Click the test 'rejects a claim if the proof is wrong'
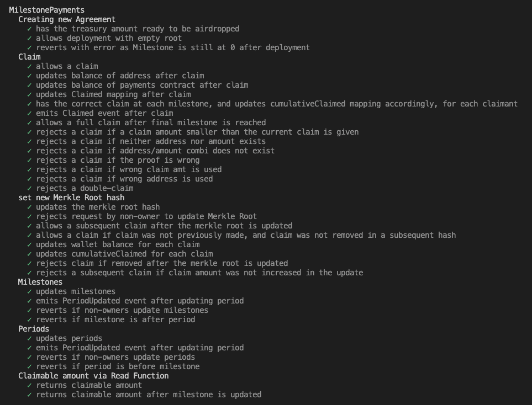Viewport: 532px width, 405px height. point(118,161)
